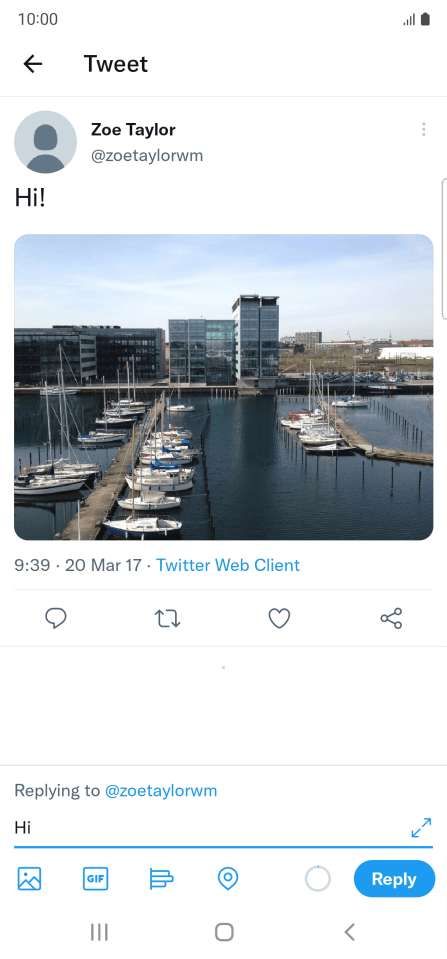Create a poll with the poll icon
The image size is (447, 959).
pyautogui.click(x=161, y=879)
